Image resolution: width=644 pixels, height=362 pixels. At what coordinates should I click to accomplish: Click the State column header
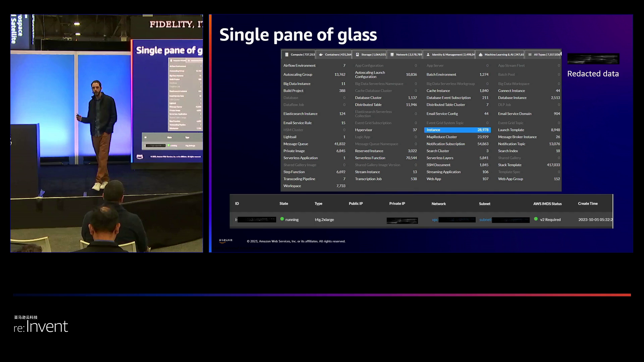(x=284, y=204)
